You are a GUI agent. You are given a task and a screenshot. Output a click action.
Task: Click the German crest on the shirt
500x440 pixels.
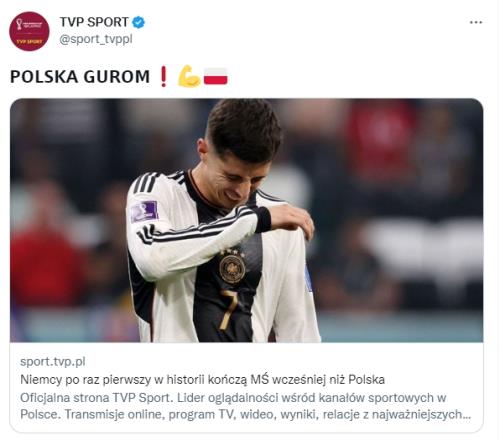[232, 267]
